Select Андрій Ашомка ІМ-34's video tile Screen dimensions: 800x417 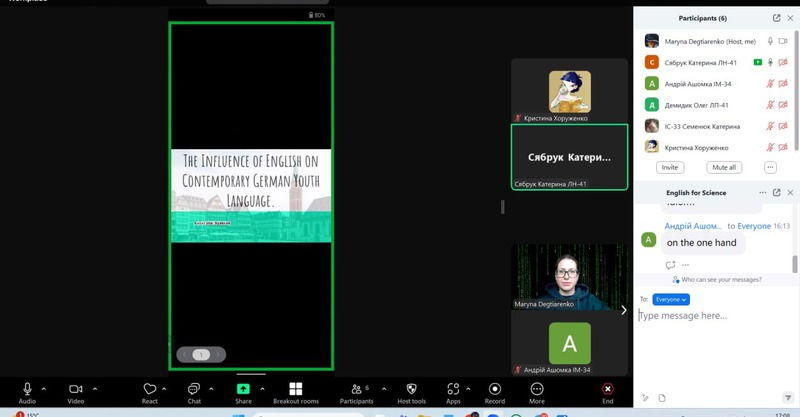pyautogui.click(x=569, y=343)
